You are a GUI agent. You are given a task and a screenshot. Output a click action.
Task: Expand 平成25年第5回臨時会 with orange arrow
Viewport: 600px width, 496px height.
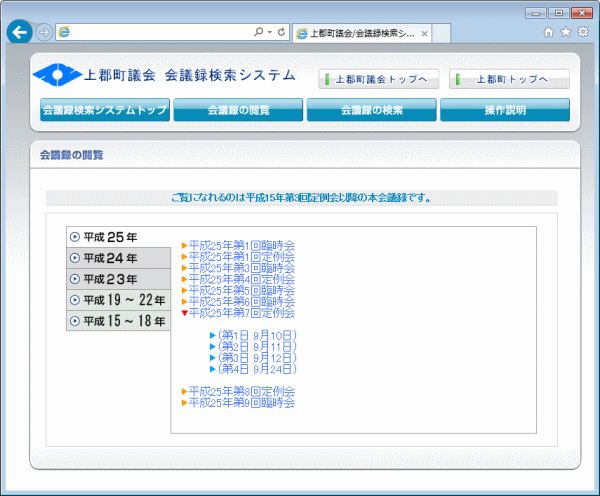point(184,290)
